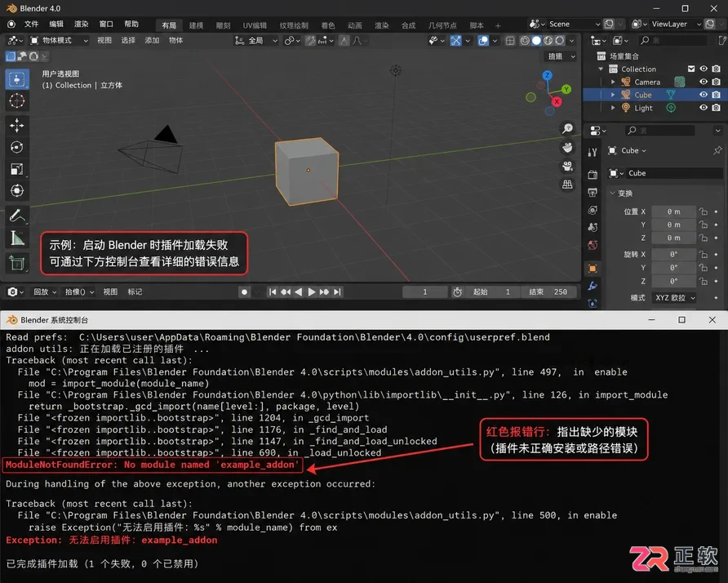Viewport: 728px width, 583px height.
Task: Open the Render properties tab icon
Action: pos(593,175)
